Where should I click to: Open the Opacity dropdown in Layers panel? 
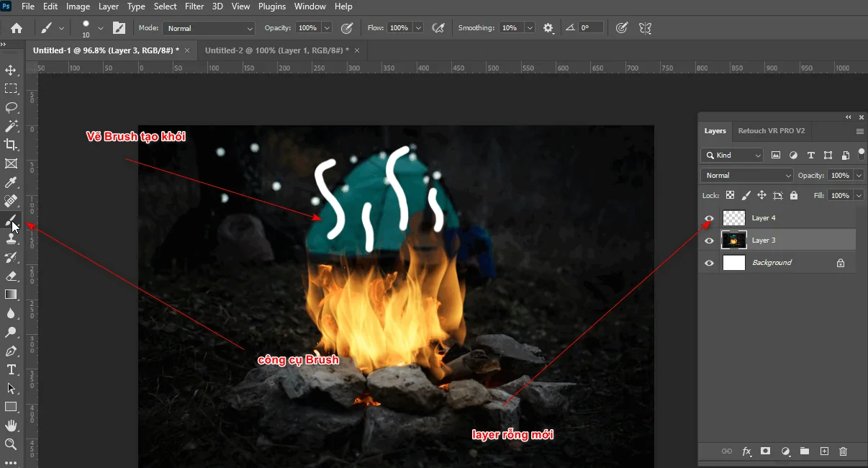(860, 175)
